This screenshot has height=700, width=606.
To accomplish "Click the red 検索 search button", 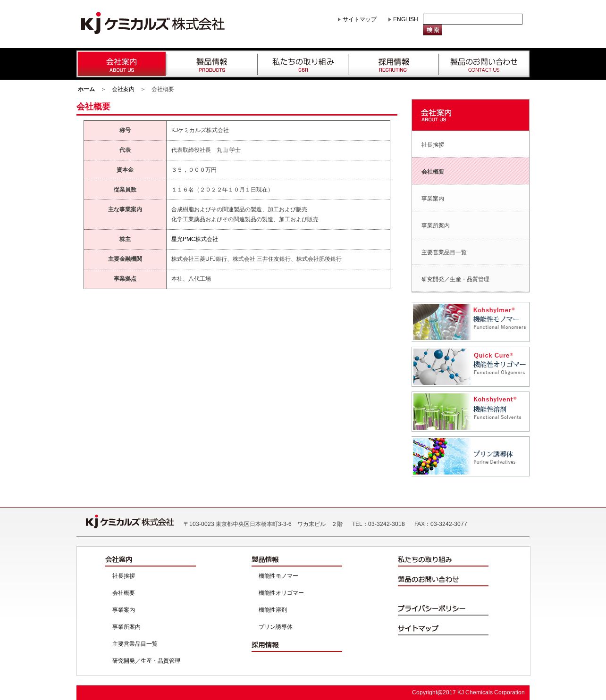I will 432,30.
